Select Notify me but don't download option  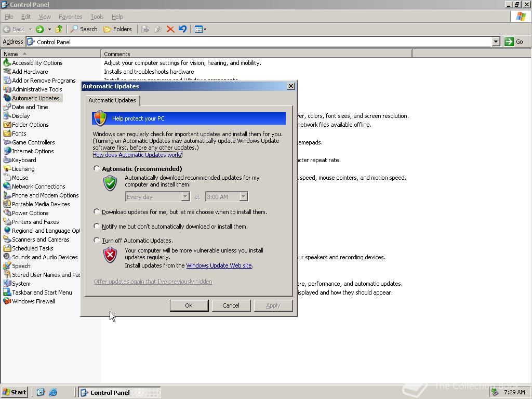tap(97, 227)
